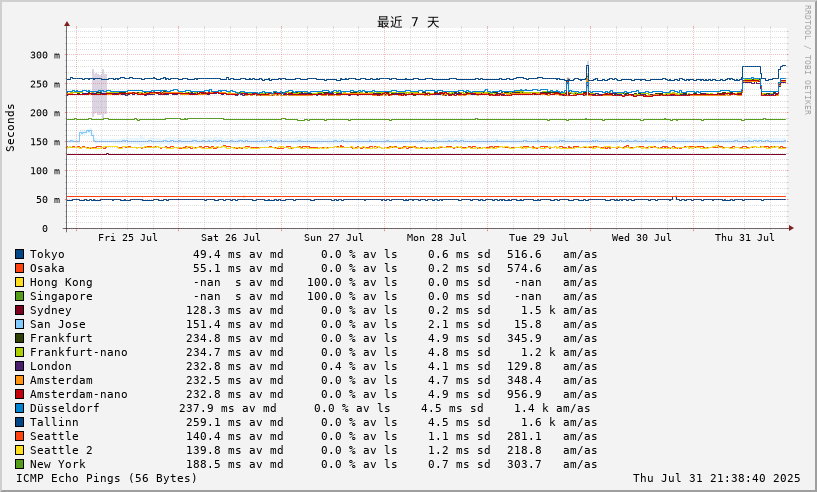The width and height of the screenshot is (817, 492).
Task: Click the Osaka legend color swatch
Action: pyautogui.click(x=19, y=268)
